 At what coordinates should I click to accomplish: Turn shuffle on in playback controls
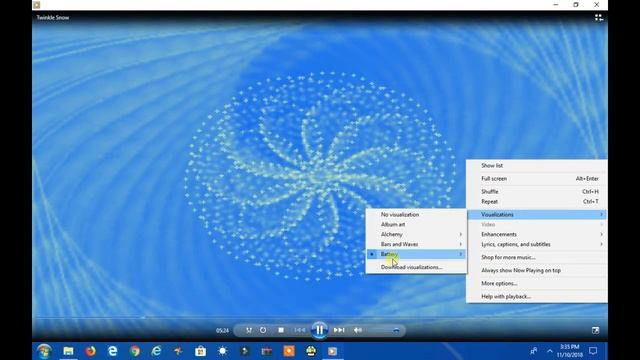pos(249,330)
